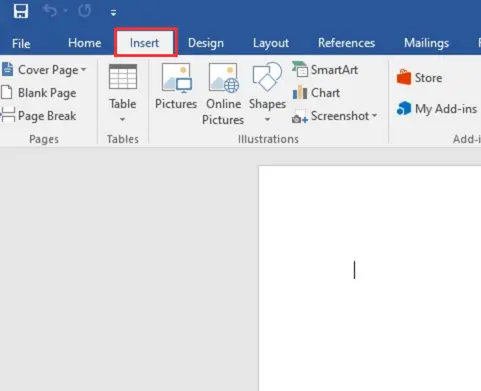Expand the Screenshot dropdown arrow

pos(374,116)
